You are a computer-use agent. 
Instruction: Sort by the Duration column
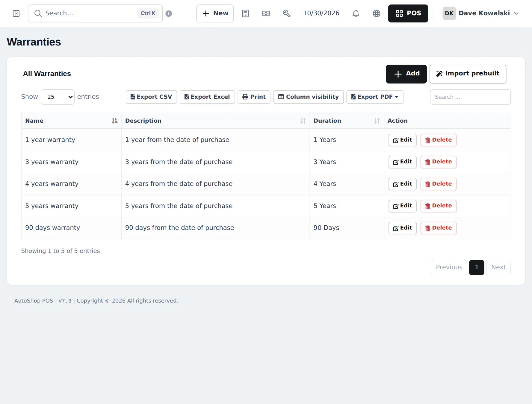(x=347, y=121)
